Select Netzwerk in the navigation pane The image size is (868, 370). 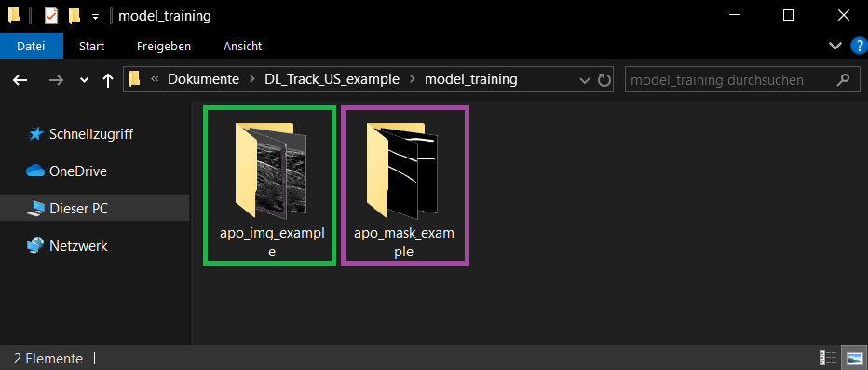point(67,245)
